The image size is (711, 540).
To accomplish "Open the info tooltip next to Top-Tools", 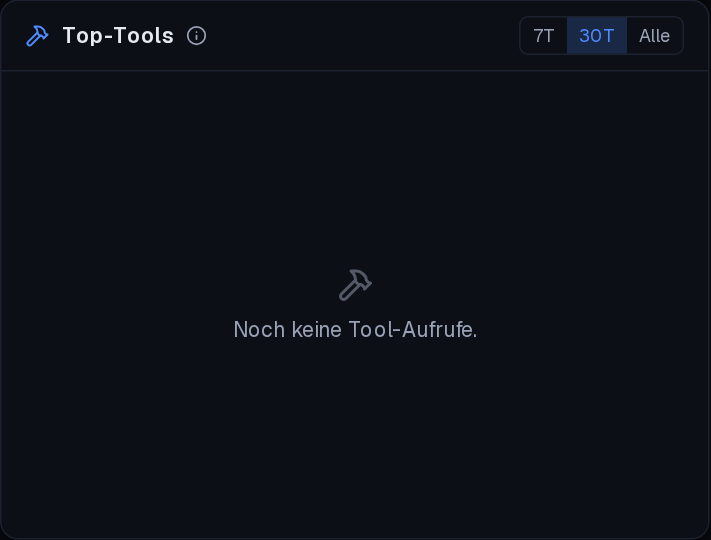I will pos(196,36).
